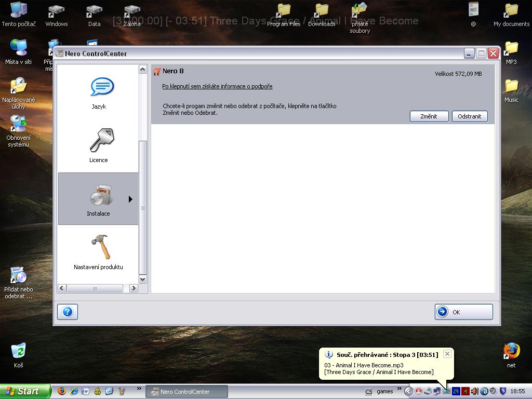Close the now-playing balloon notification
Image resolution: width=532 pixels, height=399 pixels.
pos(447,354)
